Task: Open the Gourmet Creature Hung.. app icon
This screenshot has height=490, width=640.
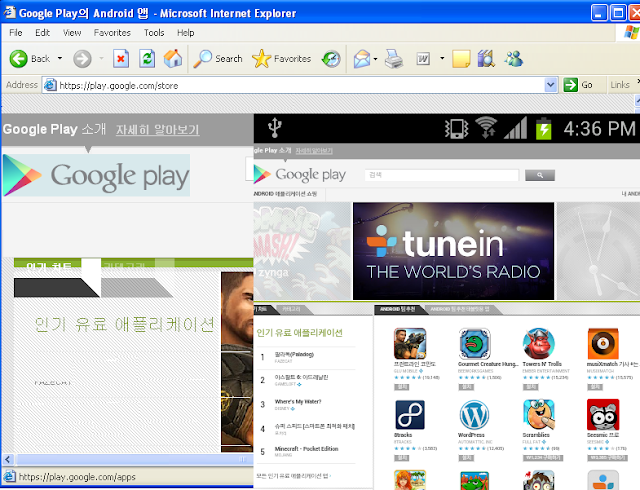Action: [x=474, y=344]
